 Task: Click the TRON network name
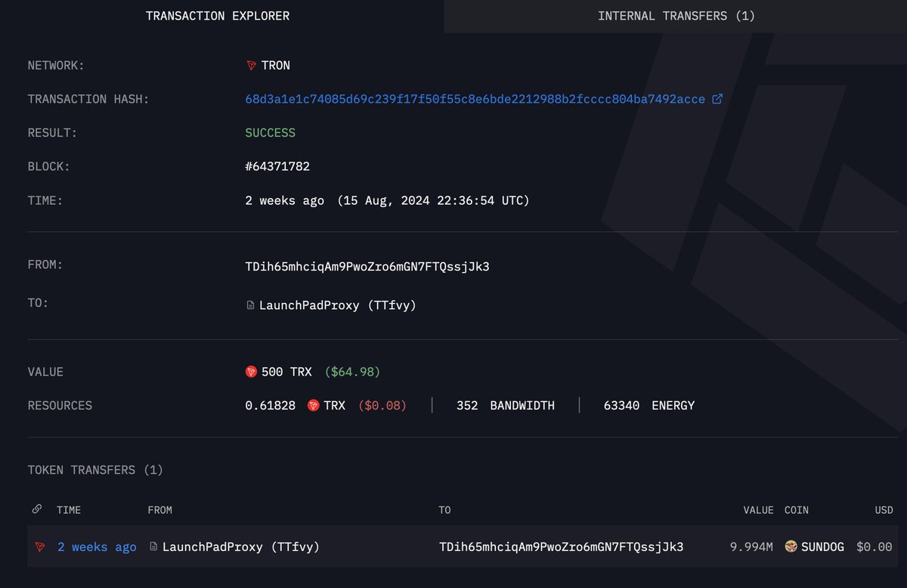[x=276, y=66]
